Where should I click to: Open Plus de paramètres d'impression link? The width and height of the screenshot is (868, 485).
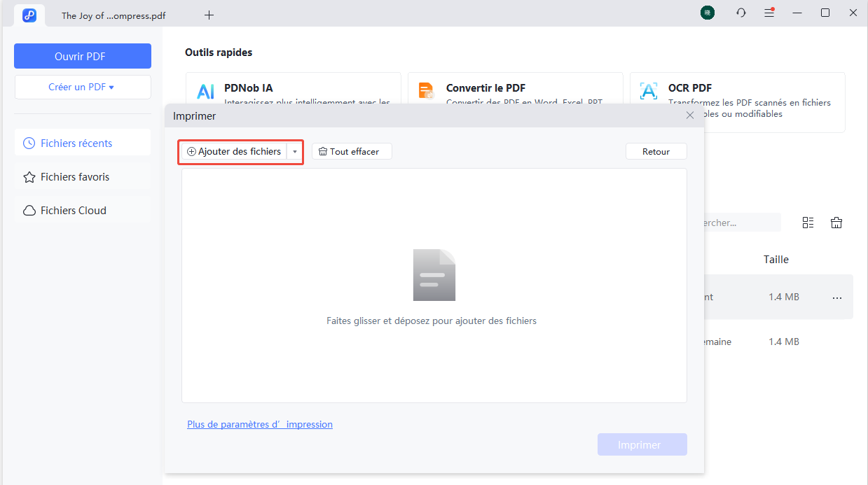point(259,424)
